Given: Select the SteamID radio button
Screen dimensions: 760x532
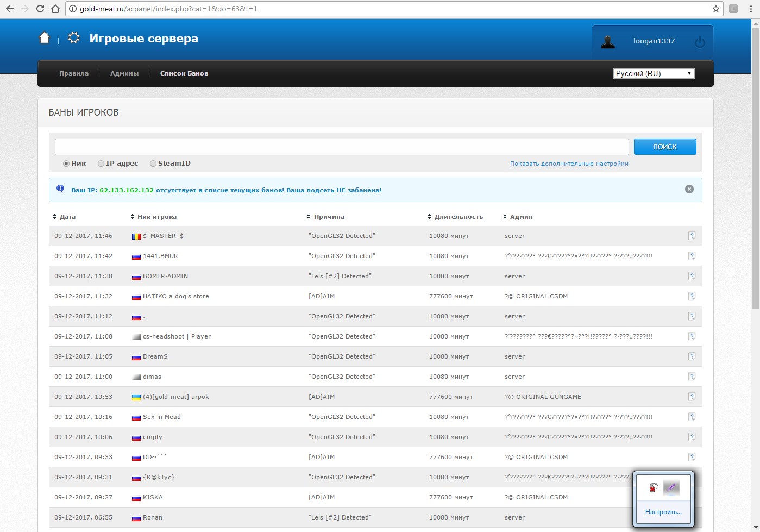Looking at the screenshot, I should click(153, 164).
